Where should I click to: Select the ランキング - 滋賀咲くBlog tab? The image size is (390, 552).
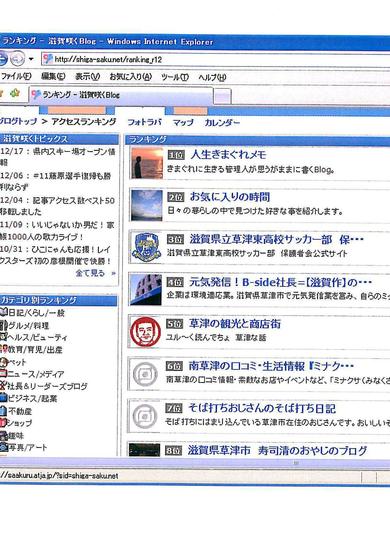pos(121,95)
